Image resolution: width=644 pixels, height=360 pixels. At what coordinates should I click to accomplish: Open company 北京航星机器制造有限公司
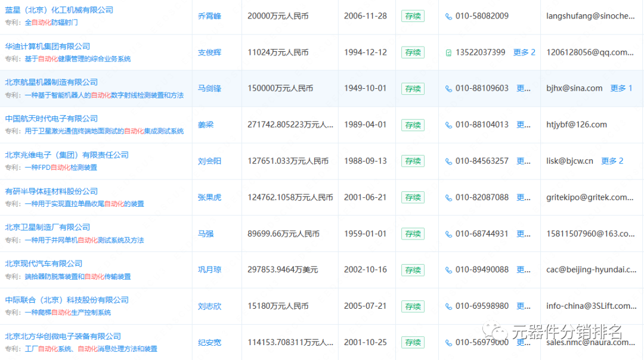pyautogui.click(x=51, y=82)
